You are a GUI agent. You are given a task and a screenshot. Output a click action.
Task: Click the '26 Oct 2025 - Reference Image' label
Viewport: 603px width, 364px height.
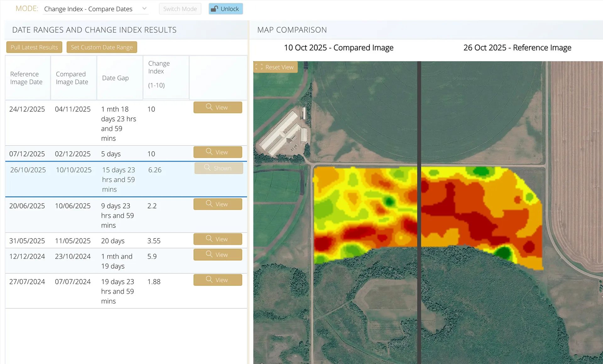coord(517,47)
